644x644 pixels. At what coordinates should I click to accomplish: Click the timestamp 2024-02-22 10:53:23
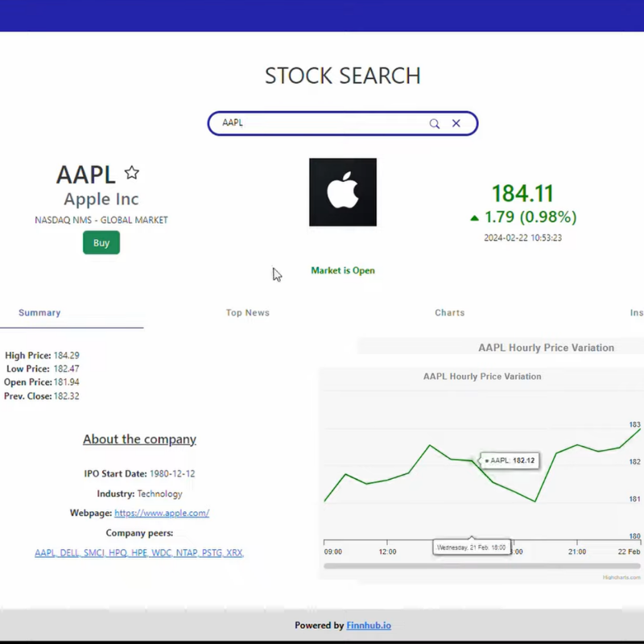coord(522,237)
